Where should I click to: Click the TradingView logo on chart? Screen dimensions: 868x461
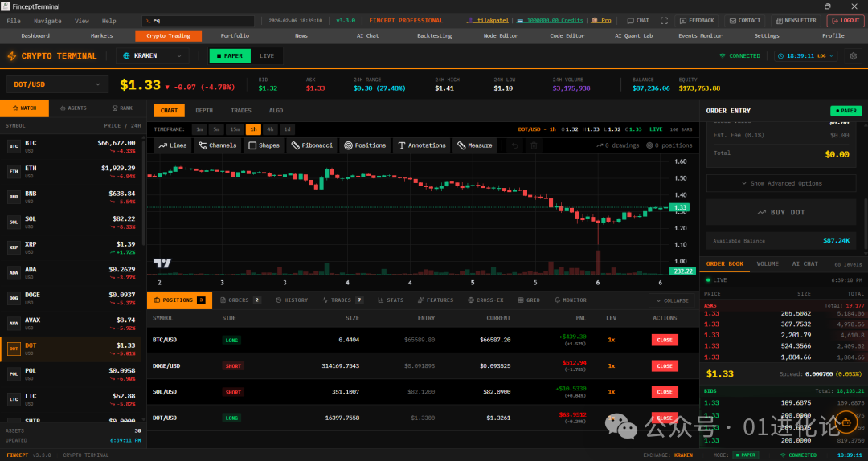coord(162,263)
